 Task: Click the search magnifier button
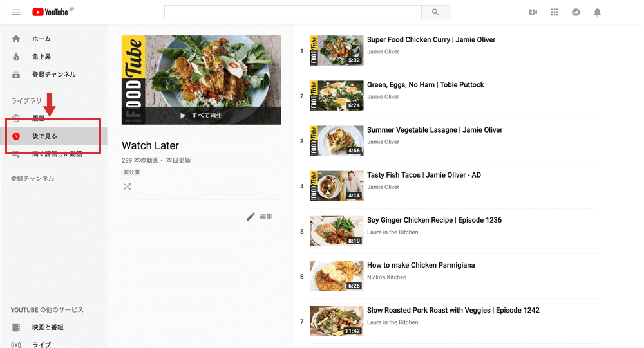435,12
